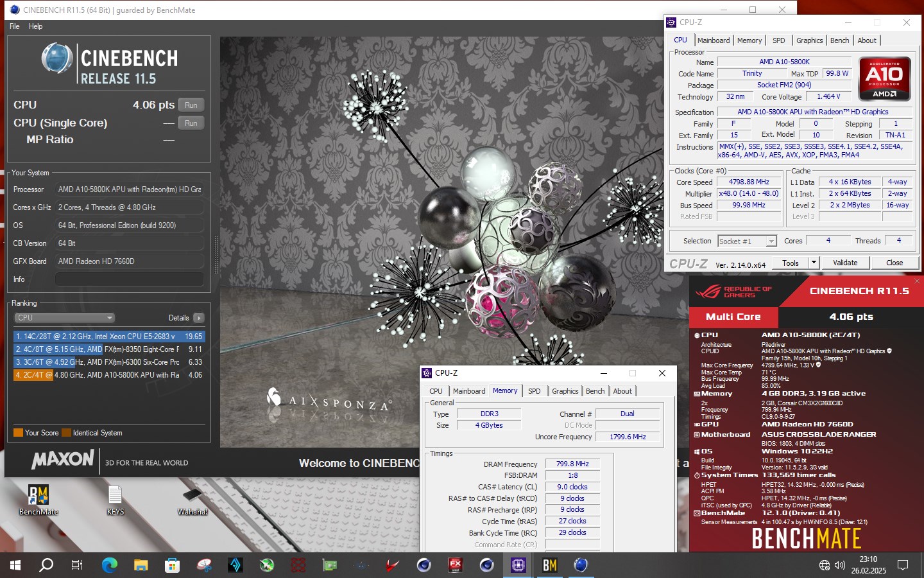The height and width of the screenshot is (578, 924).
Task: Run the CPU multi-core benchmark
Action: click(x=191, y=105)
